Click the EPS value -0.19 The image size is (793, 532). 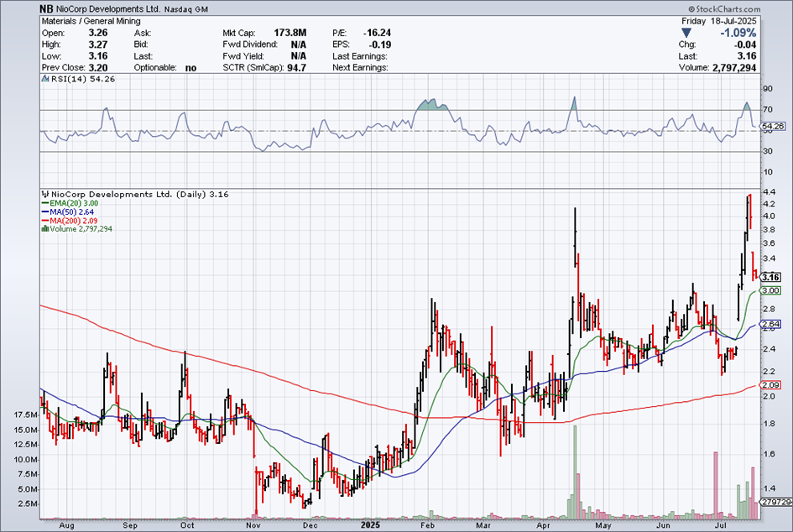coord(380,44)
